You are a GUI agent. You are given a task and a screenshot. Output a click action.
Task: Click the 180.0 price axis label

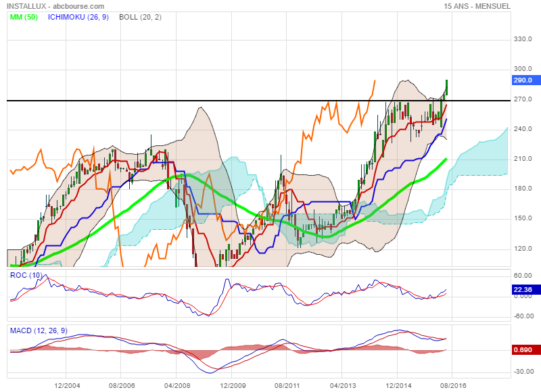[523, 189]
